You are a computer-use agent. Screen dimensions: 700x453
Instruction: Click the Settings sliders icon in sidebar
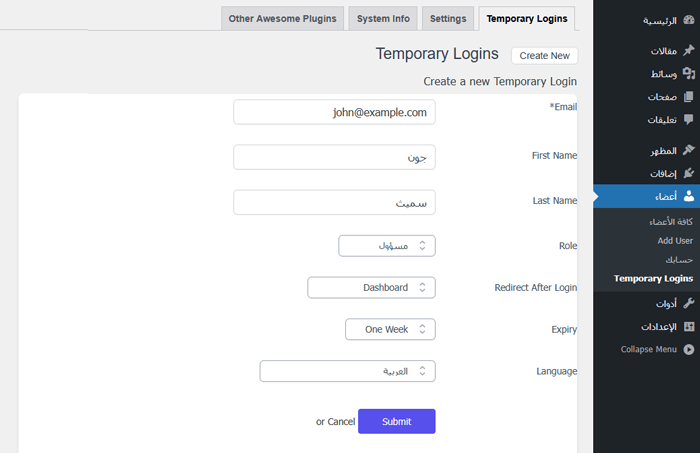[688, 327]
